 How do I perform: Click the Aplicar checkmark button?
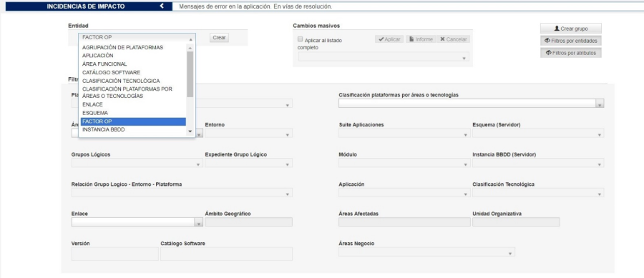(x=389, y=39)
